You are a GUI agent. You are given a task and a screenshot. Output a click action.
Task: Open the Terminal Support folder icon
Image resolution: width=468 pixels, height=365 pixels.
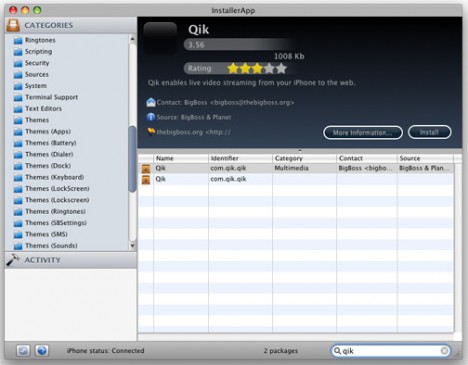[18, 98]
